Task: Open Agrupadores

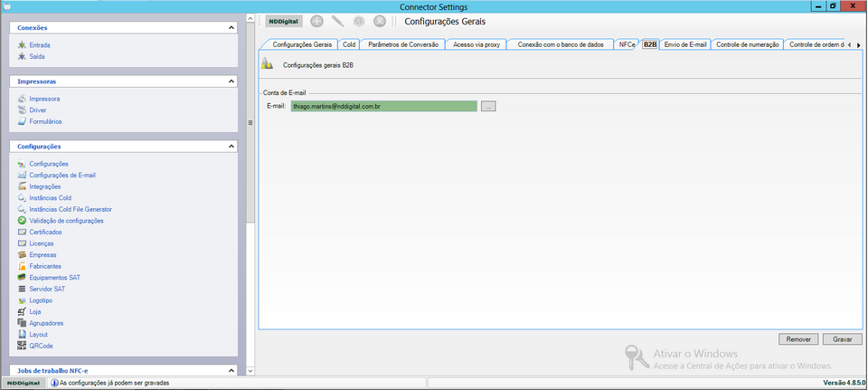Action: 46,323
